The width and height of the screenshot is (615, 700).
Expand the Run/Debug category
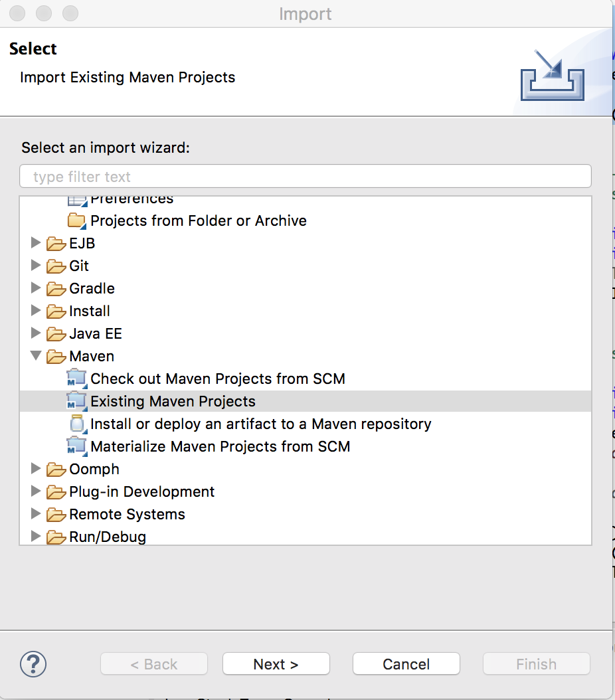(x=36, y=537)
